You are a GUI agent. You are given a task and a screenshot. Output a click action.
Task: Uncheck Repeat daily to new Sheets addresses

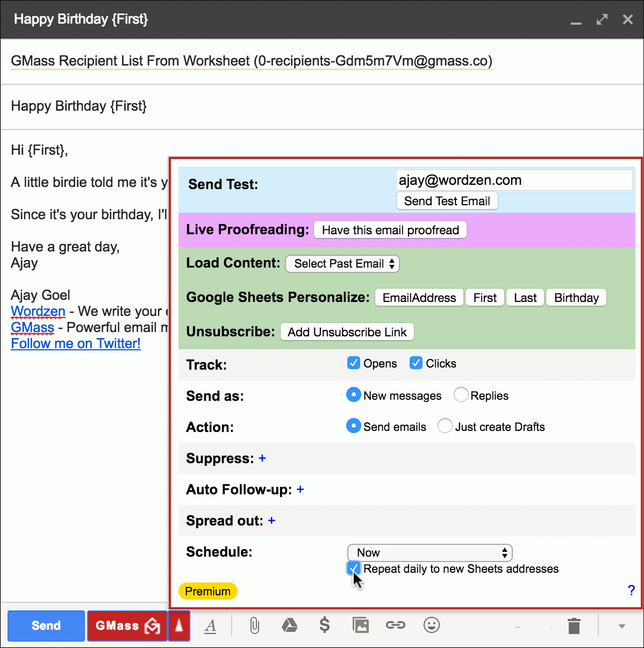click(353, 568)
